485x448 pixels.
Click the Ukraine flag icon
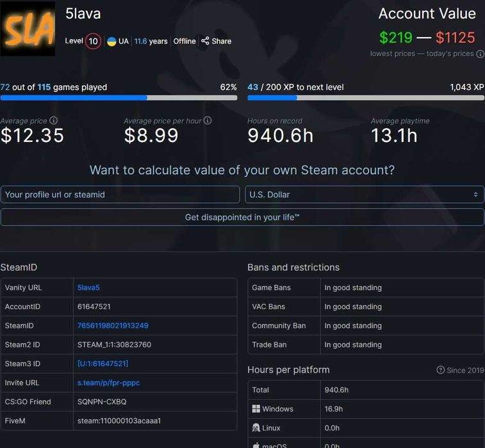click(111, 42)
